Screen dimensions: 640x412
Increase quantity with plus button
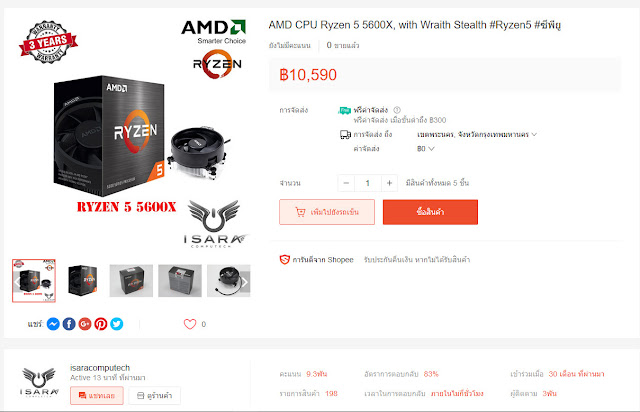389,183
